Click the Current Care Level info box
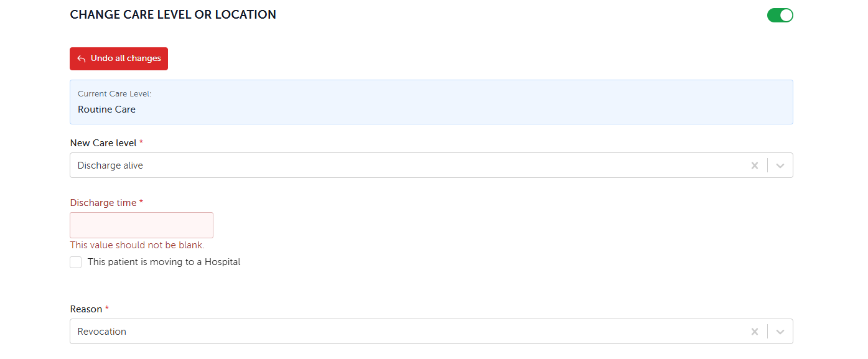Image resolution: width=868 pixels, height=359 pixels. pos(431,102)
